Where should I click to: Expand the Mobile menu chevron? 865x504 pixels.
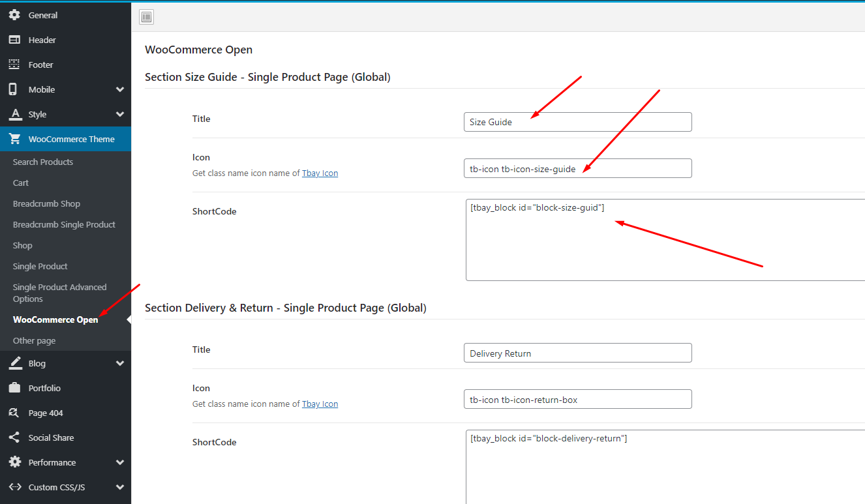click(x=120, y=89)
